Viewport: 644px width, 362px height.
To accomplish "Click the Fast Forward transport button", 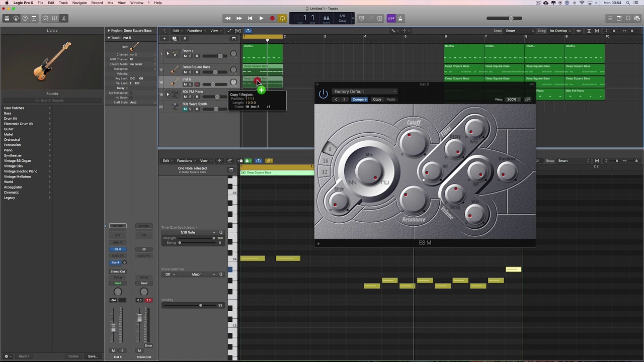I will 239,19.
